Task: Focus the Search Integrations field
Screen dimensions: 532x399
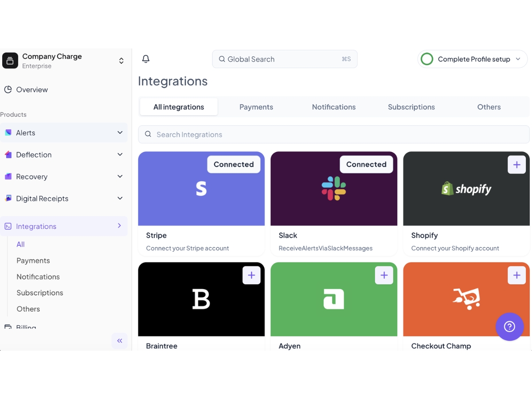Action: coord(334,134)
